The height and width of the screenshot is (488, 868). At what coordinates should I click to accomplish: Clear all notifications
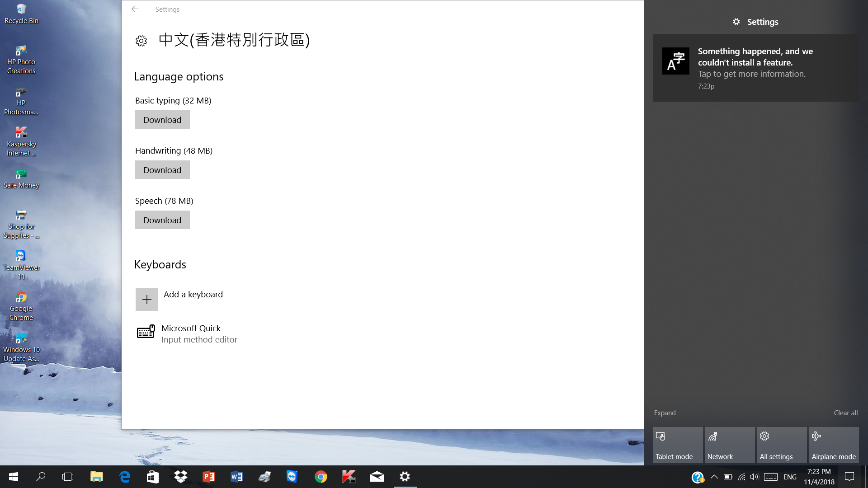[x=845, y=413]
